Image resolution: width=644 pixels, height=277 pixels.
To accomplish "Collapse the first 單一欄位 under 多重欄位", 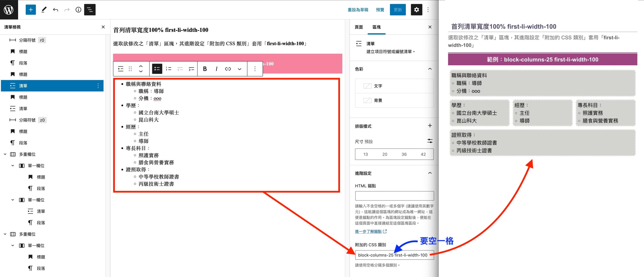I will (13, 166).
